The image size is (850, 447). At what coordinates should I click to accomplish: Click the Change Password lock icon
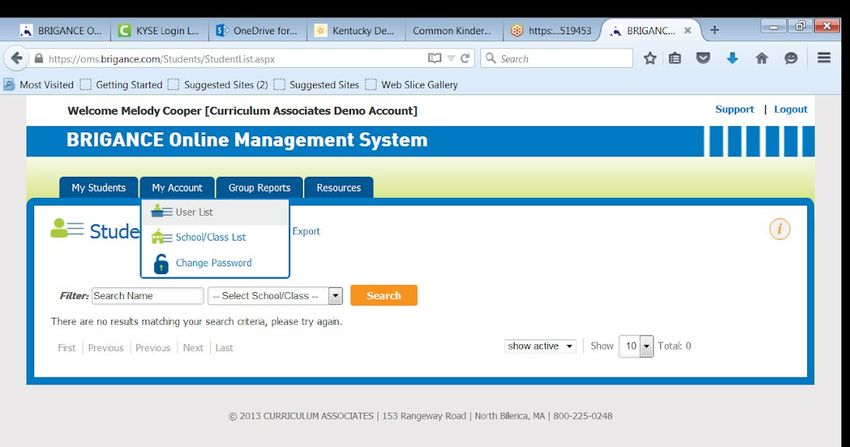point(160,263)
